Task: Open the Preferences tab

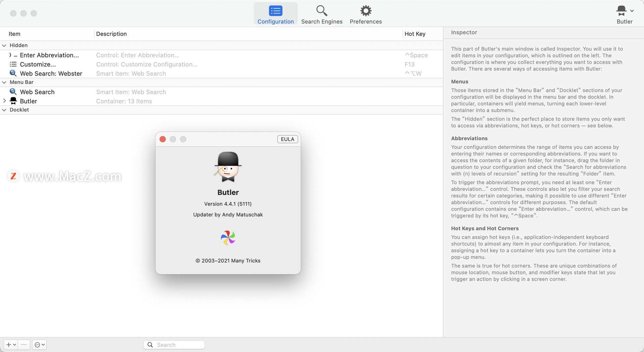Action: [x=366, y=14]
